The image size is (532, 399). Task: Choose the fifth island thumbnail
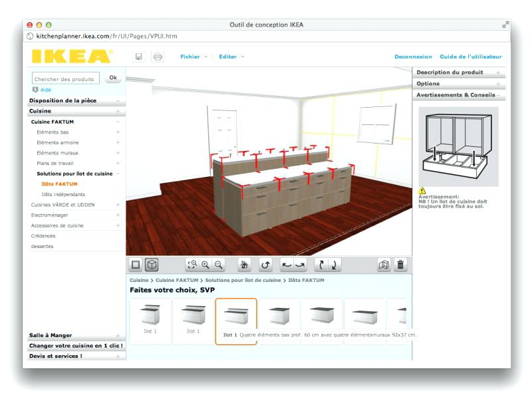[x=322, y=321]
